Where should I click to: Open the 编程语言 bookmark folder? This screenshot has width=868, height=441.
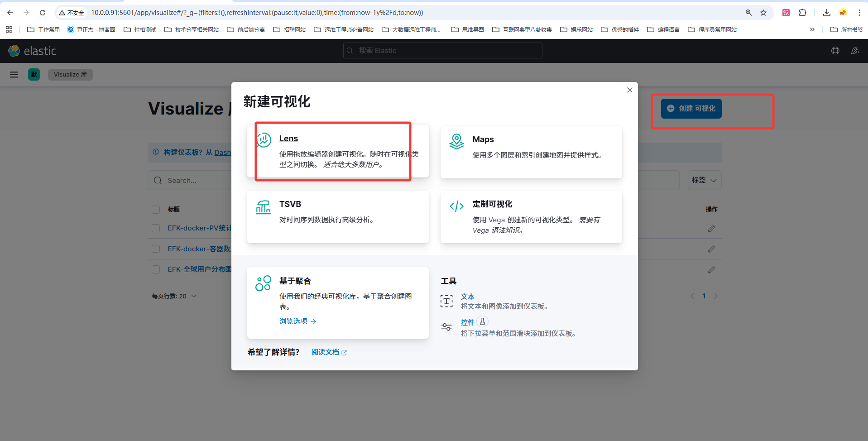[663, 29]
